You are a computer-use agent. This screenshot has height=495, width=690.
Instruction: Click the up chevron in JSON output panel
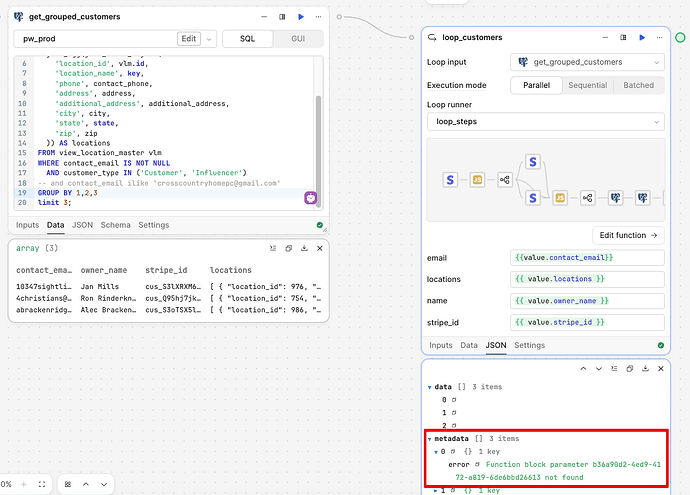pyautogui.click(x=583, y=369)
